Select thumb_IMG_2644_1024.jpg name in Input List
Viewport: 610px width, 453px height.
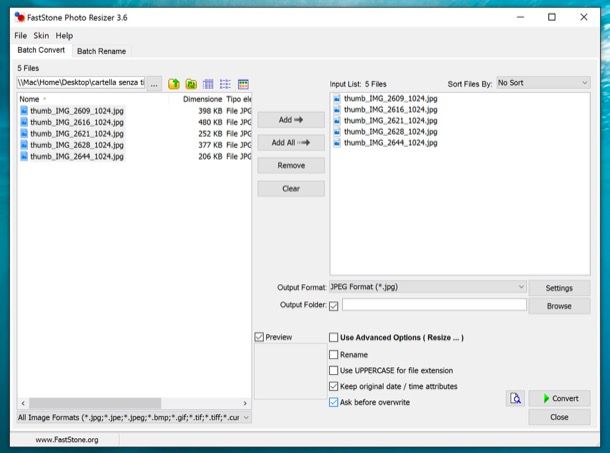pos(391,143)
